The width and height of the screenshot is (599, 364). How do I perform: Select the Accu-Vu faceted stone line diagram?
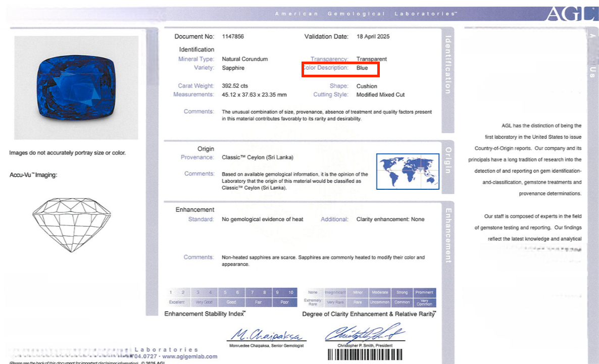tap(71, 225)
